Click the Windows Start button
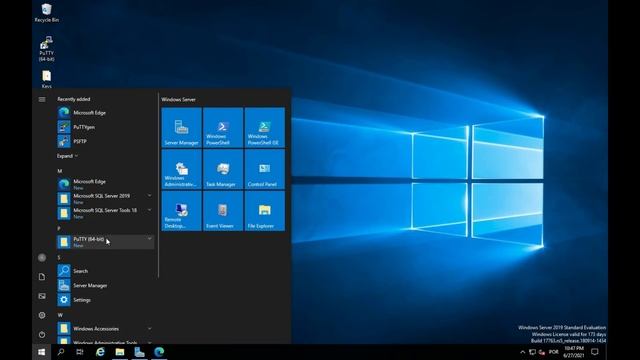 pyautogui.click(x=41, y=352)
